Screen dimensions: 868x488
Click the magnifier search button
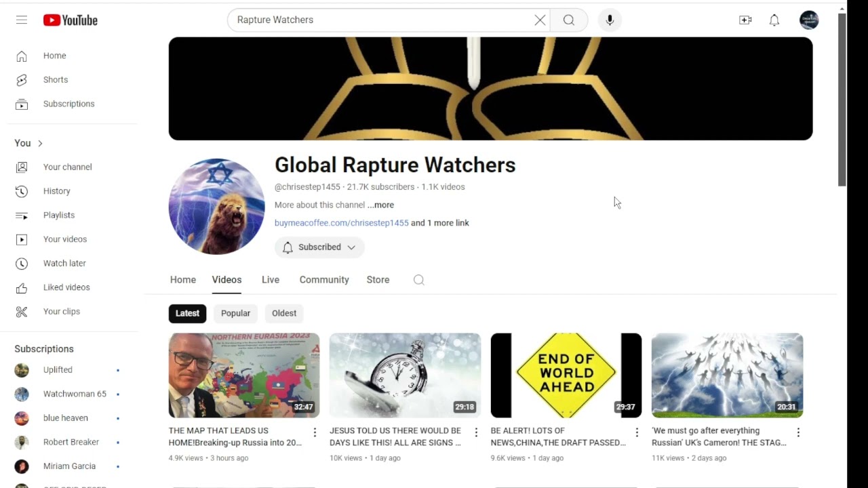569,20
